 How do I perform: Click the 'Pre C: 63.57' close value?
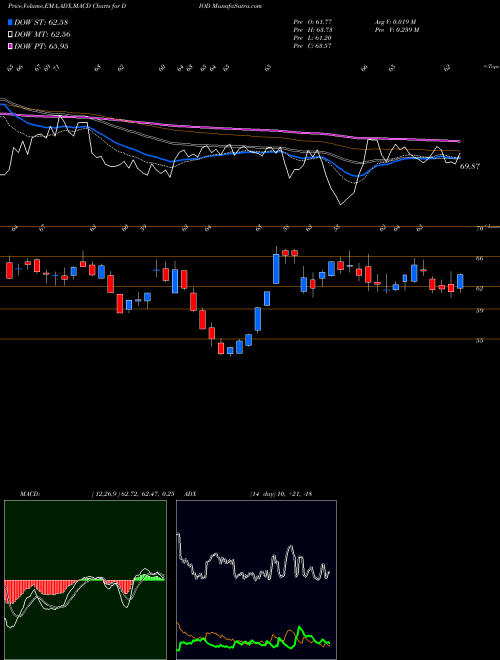(x=313, y=46)
